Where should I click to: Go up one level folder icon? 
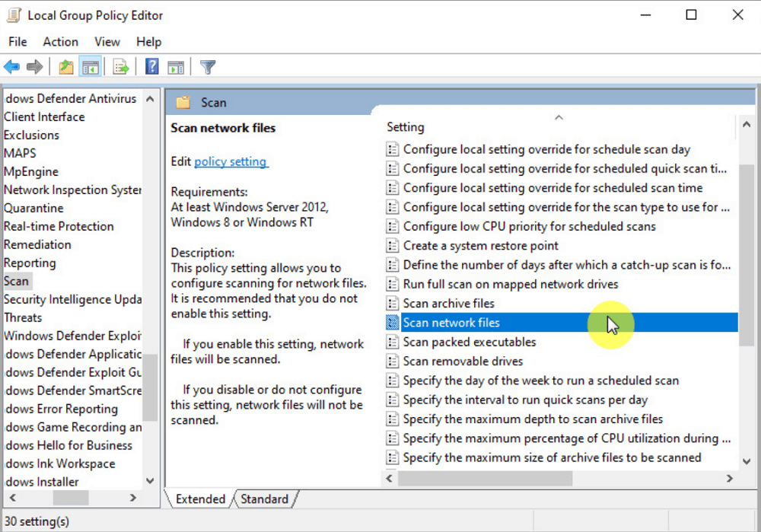coord(66,66)
